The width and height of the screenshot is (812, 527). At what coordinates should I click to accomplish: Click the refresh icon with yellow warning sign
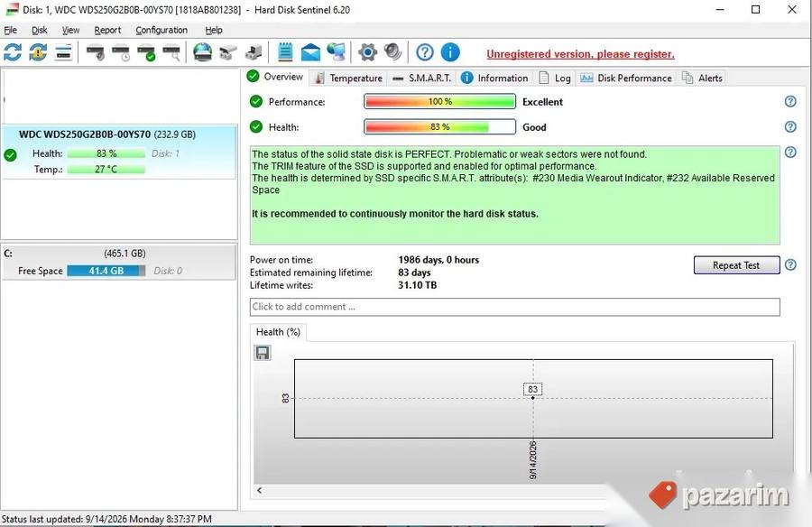pyautogui.click(x=38, y=52)
